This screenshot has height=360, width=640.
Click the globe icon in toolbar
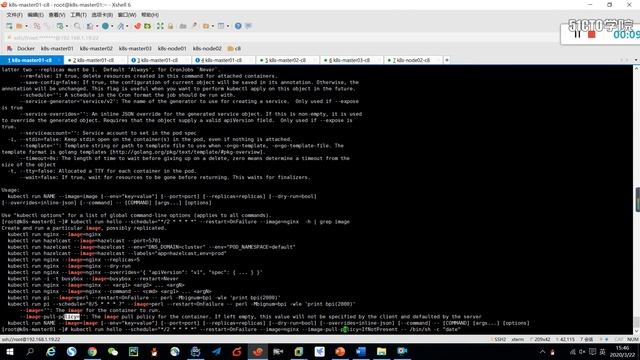[105, 26]
